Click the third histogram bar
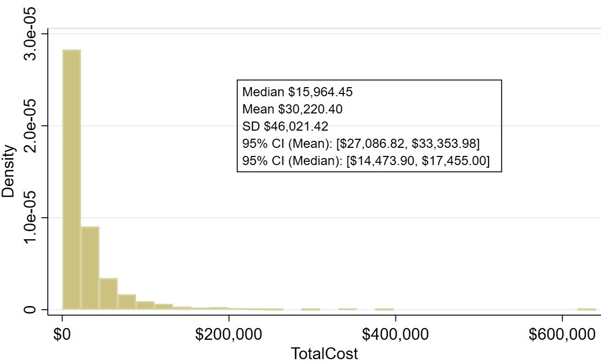The height and width of the screenshot is (364, 601). 109,294
